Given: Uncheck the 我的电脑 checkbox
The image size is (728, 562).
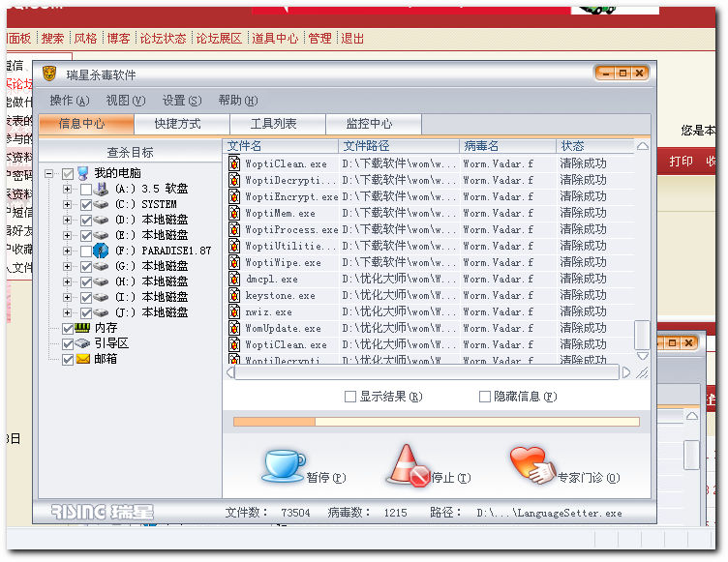Looking at the screenshot, I should (68, 173).
